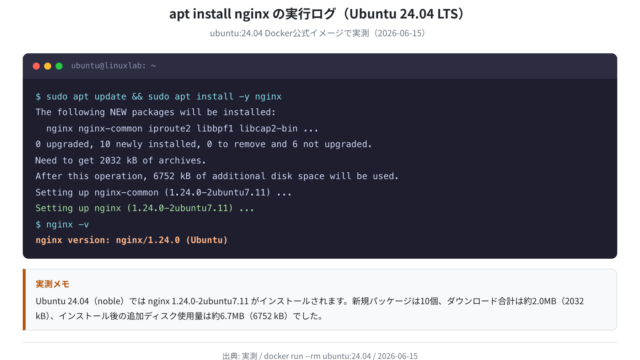Click the line '0 upgraded, 10 newly installed'
The width and height of the screenshot is (640, 360).
coord(203,144)
